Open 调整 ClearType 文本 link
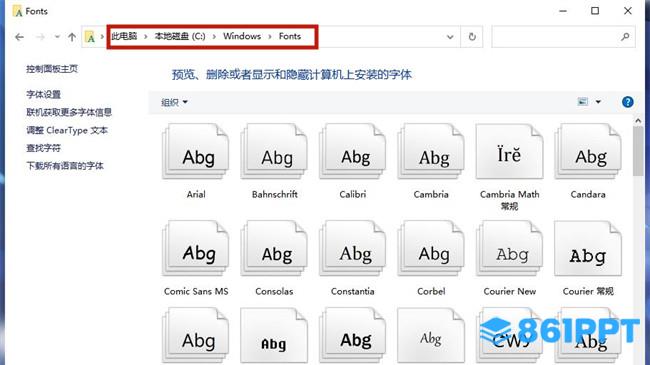 point(67,130)
